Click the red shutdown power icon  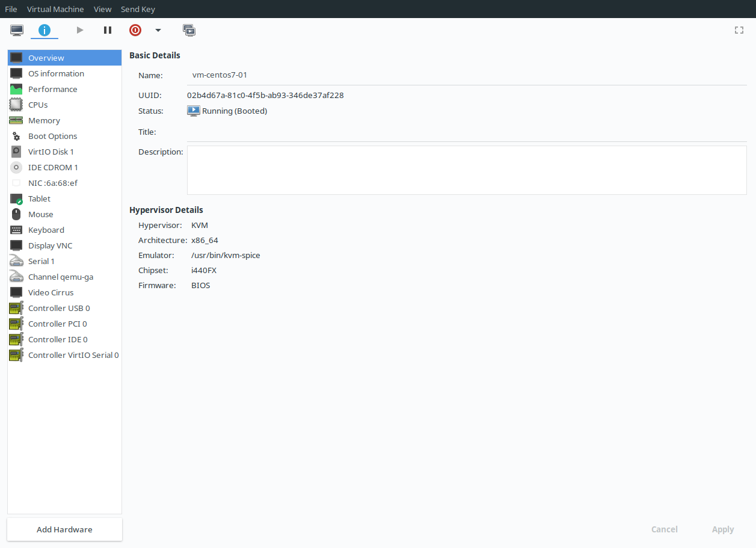coord(135,30)
